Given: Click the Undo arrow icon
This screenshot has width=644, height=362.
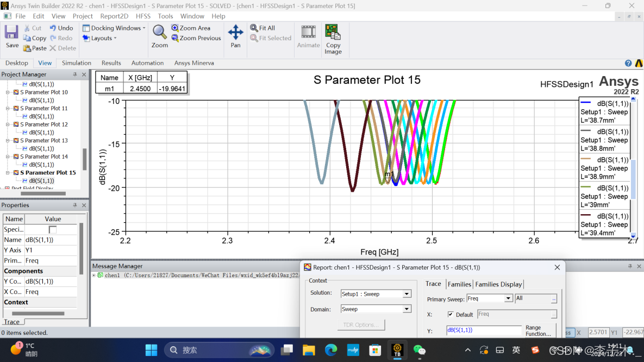Looking at the screenshot, I should (x=53, y=28).
